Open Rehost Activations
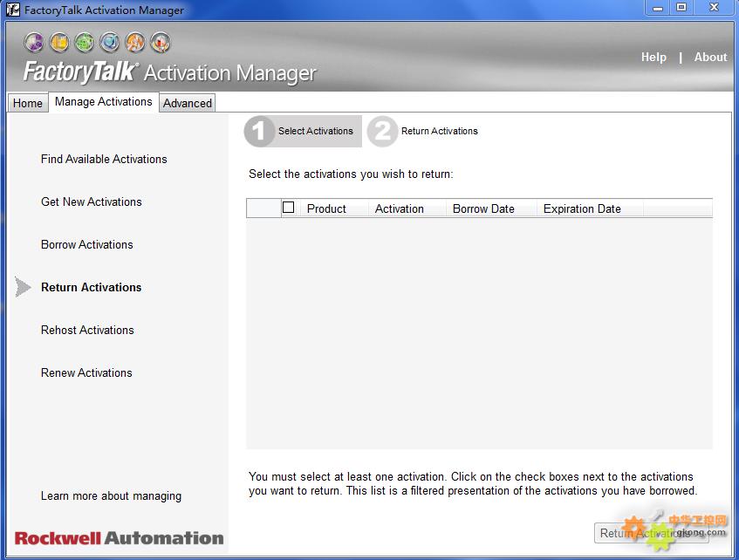This screenshot has height=560, width=739. 87,330
